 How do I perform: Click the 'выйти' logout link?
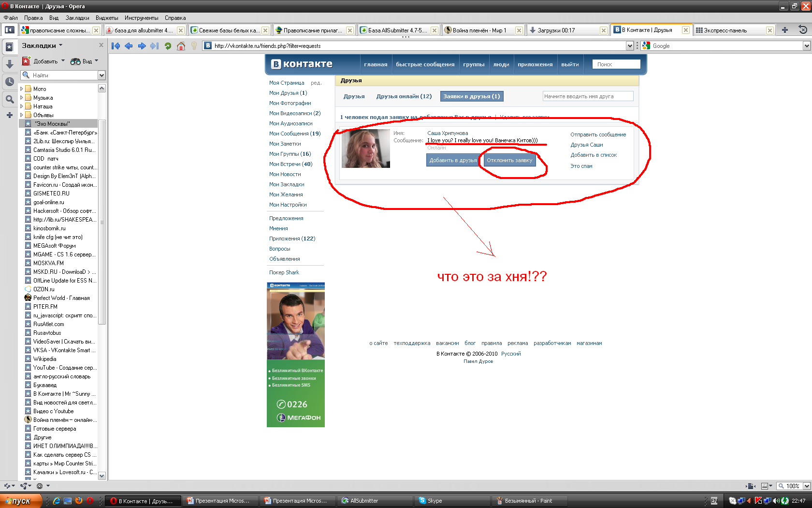click(570, 64)
